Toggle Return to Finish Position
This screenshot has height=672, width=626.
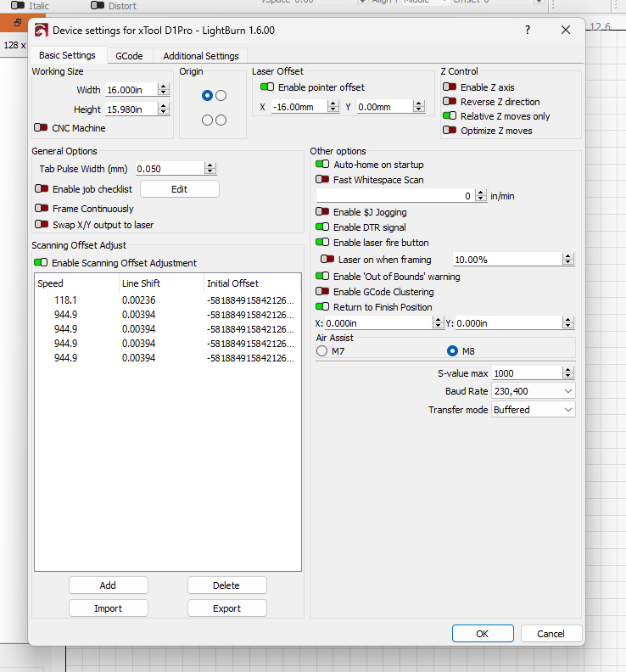tap(322, 307)
